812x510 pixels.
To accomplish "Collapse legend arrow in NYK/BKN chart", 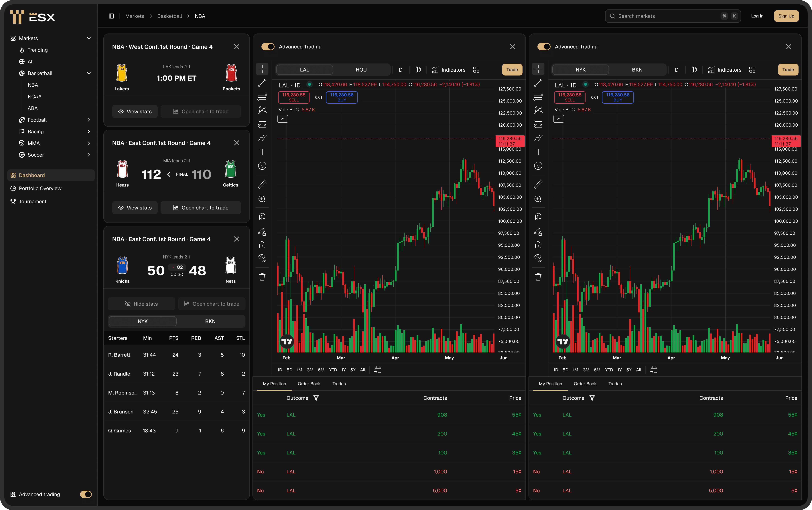I will click(559, 119).
